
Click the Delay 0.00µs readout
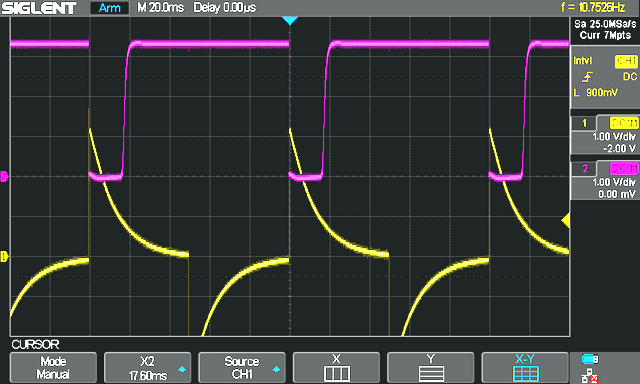pyautogui.click(x=225, y=8)
